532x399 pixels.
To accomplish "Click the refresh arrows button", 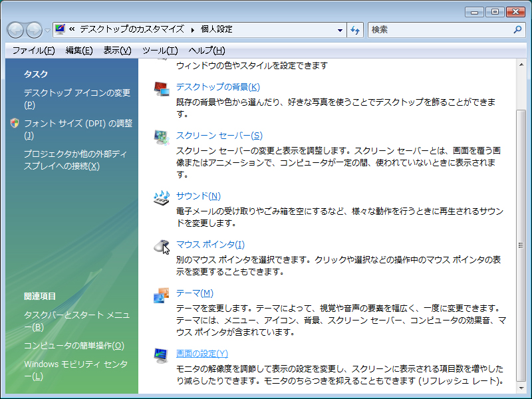I will pyautogui.click(x=355, y=30).
